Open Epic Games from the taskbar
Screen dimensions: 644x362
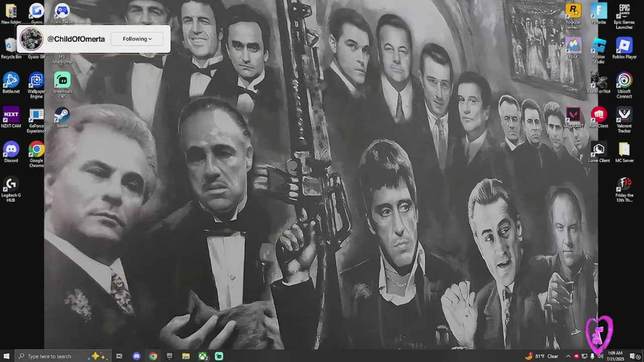170,356
